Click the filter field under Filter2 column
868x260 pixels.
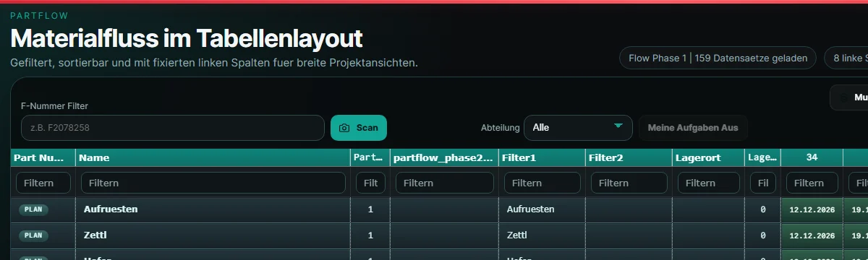point(629,183)
